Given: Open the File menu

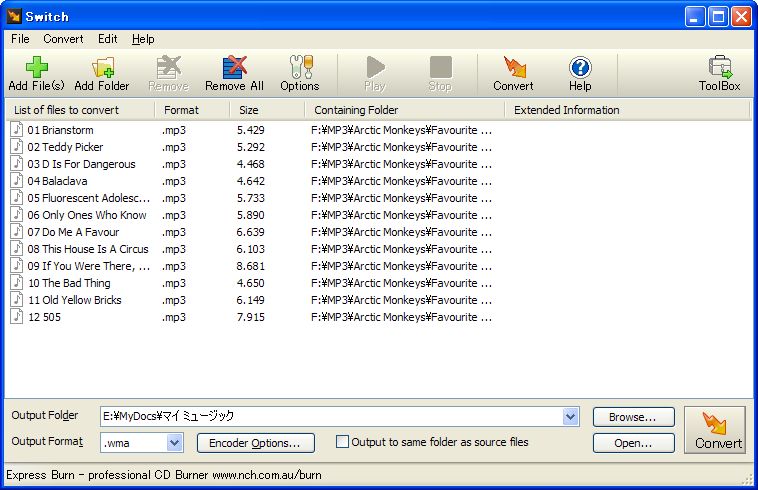Looking at the screenshot, I should pyautogui.click(x=20, y=39).
